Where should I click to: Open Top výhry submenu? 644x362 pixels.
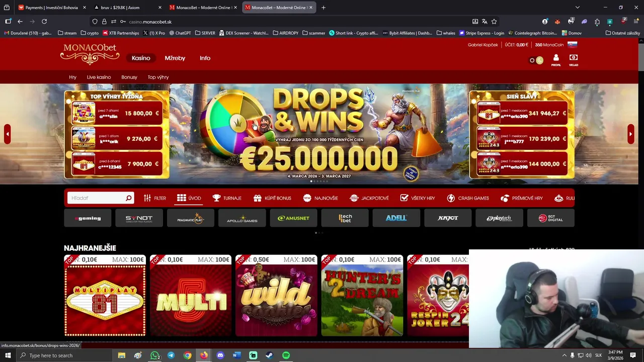(x=158, y=77)
